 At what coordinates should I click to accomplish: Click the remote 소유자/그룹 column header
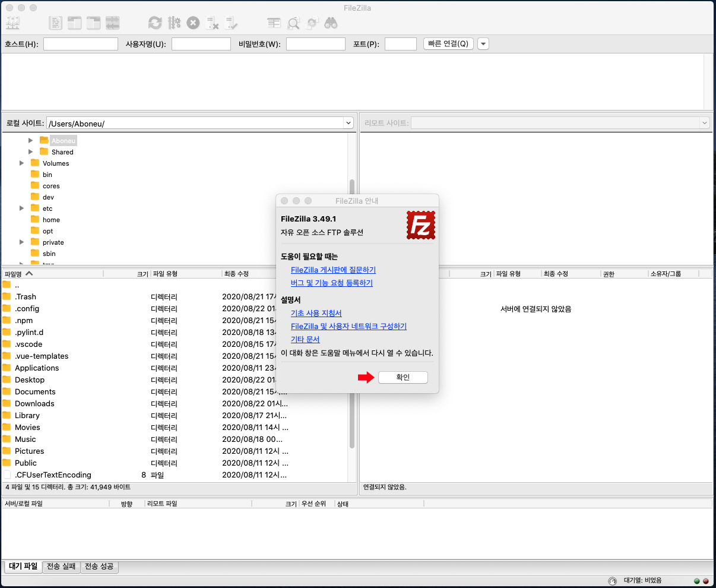673,274
